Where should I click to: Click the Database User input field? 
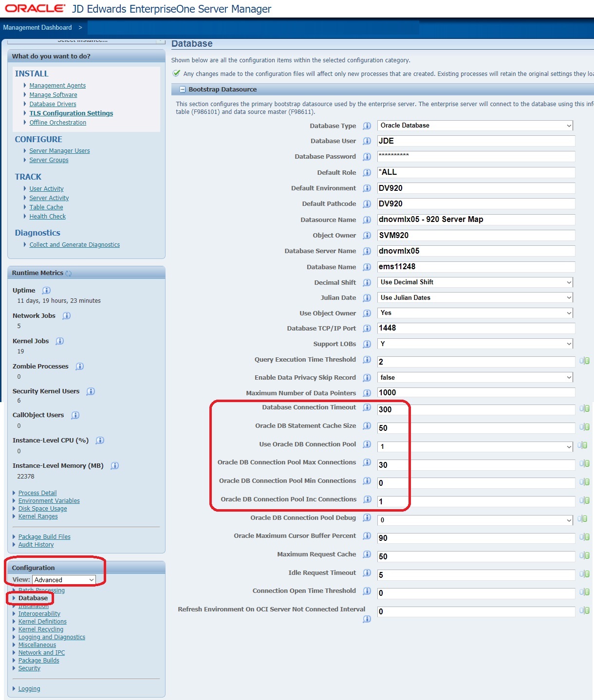476,141
